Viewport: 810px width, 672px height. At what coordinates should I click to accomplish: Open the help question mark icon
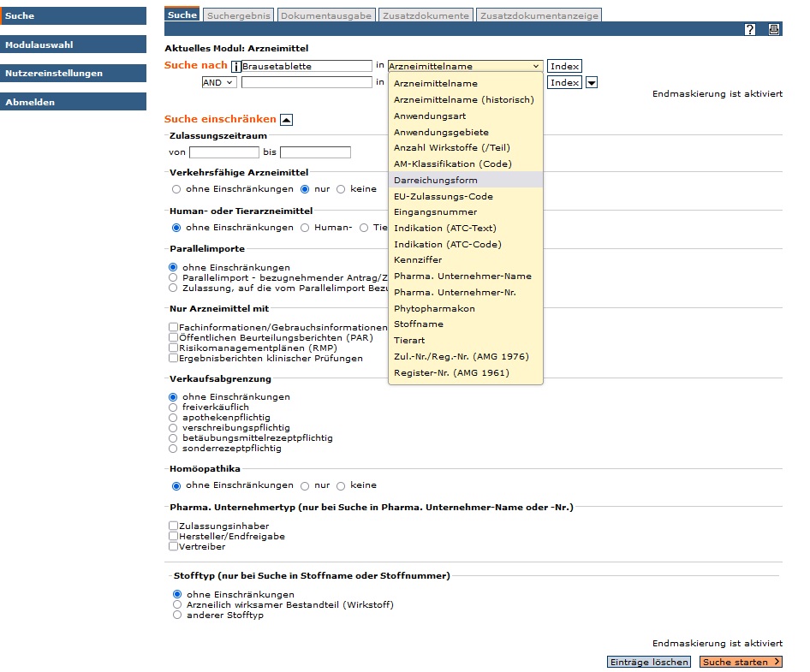click(750, 29)
